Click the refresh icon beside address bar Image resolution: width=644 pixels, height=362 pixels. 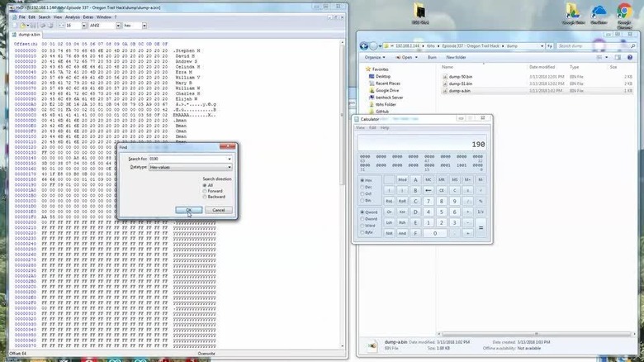tap(549, 45)
